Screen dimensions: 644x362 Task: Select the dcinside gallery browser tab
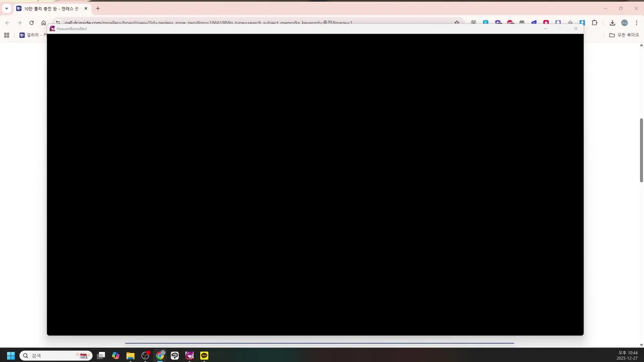click(x=52, y=9)
